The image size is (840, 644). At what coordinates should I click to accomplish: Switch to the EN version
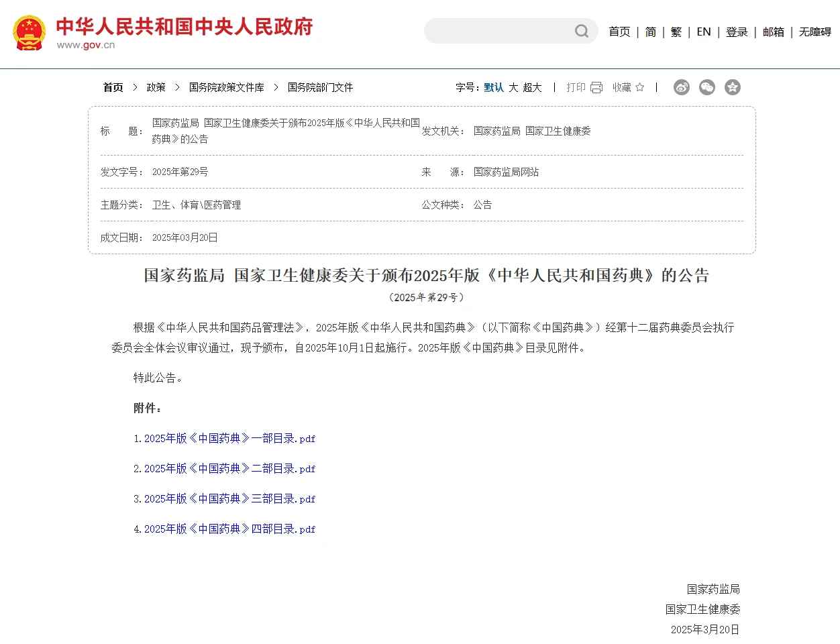tap(704, 32)
